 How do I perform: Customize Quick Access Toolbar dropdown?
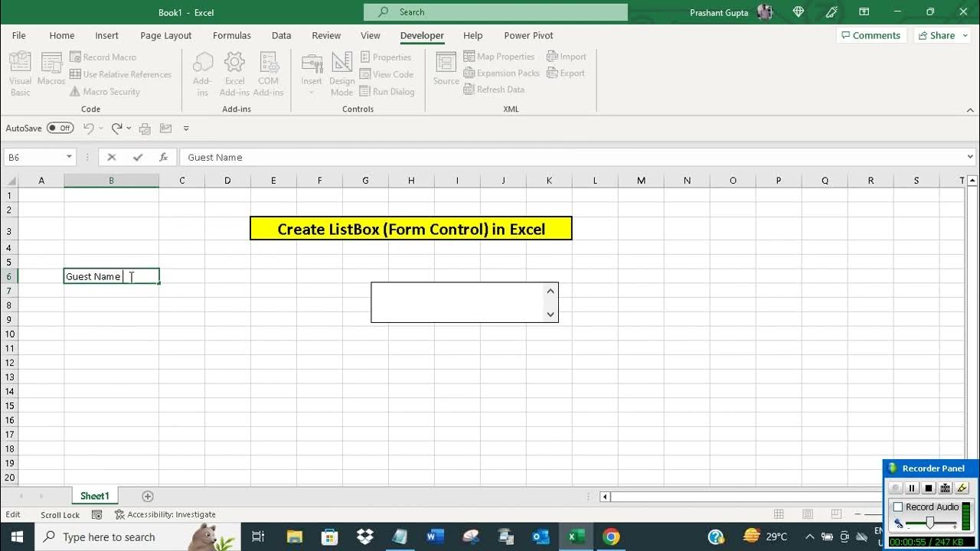point(186,129)
